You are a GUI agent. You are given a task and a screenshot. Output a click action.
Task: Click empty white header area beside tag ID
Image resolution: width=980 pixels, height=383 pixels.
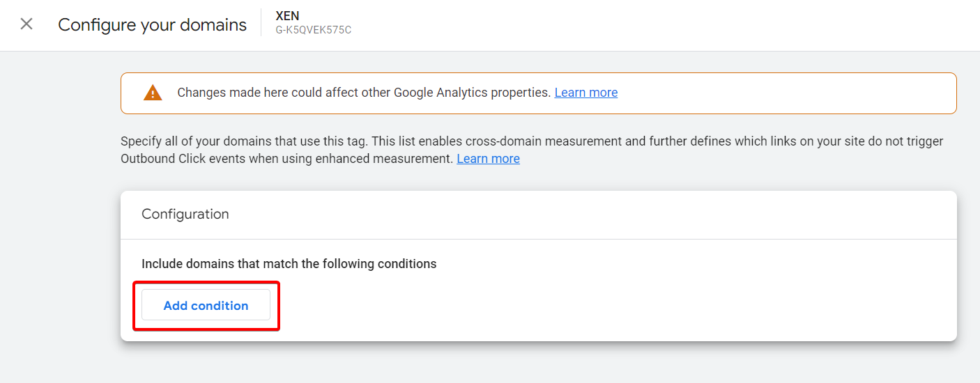click(662, 25)
